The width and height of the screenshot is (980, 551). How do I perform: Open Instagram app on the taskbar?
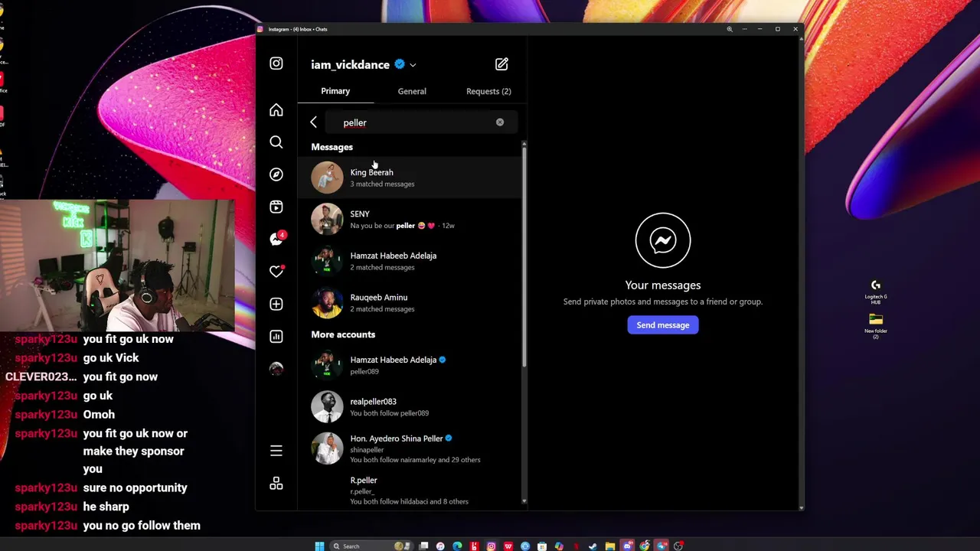pyautogui.click(x=492, y=546)
